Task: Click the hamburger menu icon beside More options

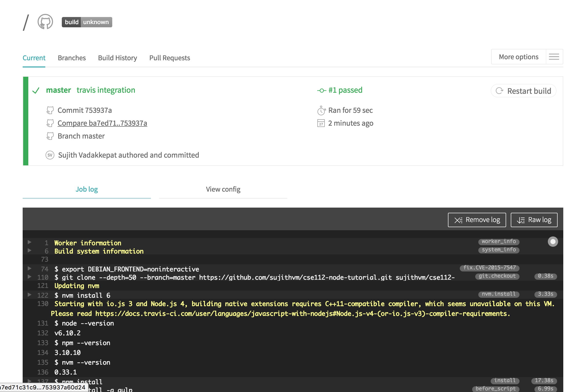Action: tap(554, 57)
